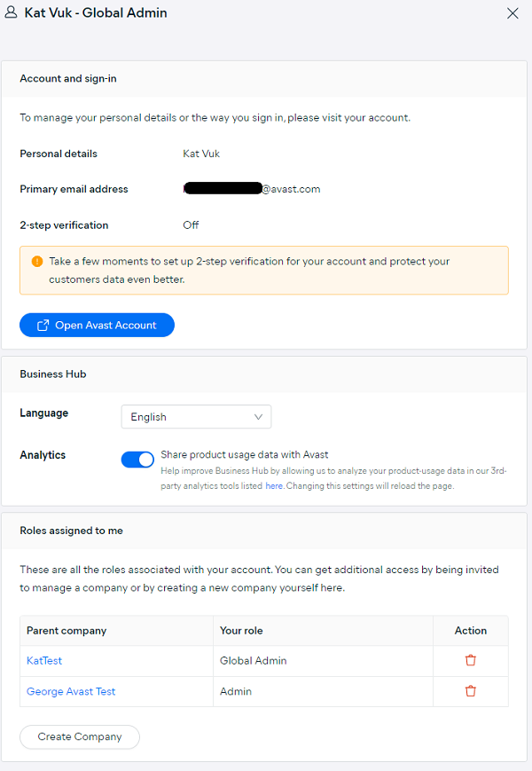Close the Global Admin profile panel
Image resolution: width=532 pixels, height=771 pixels.
(512, 13)
